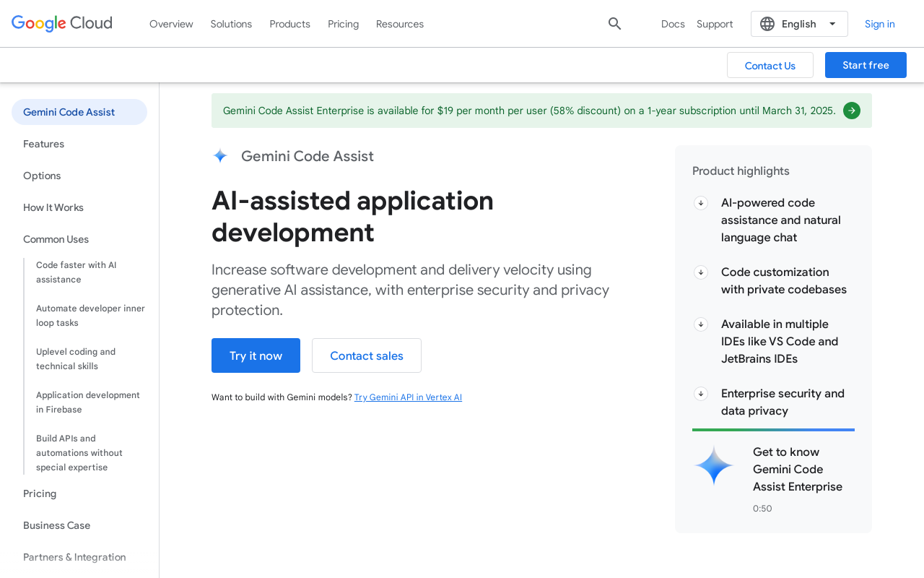Open the Solutions menu
Screen dimensions: 924x578
click(x=231, y=24)
